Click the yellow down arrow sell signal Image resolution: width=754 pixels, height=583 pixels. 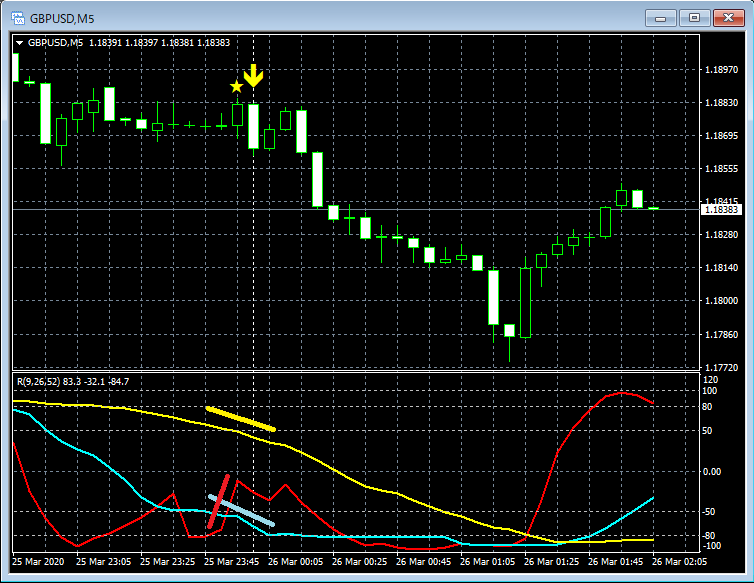point(253,76)
